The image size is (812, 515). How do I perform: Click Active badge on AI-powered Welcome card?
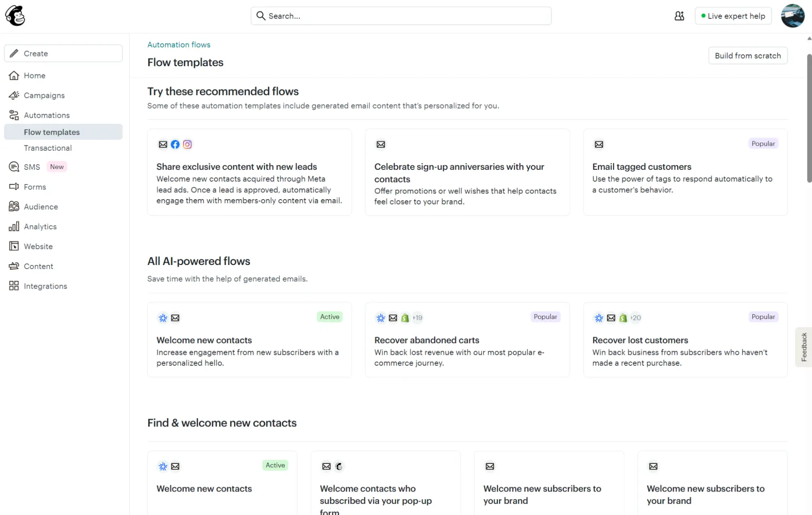329,317
